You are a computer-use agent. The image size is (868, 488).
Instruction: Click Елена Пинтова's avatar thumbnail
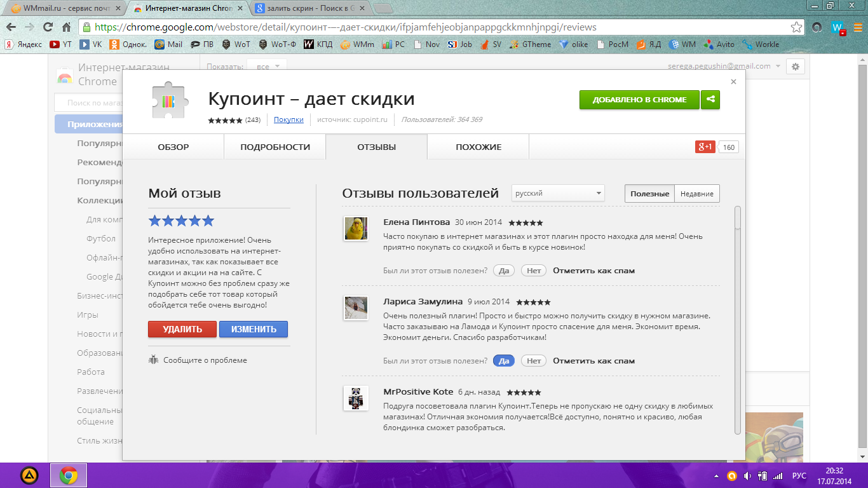356,229
